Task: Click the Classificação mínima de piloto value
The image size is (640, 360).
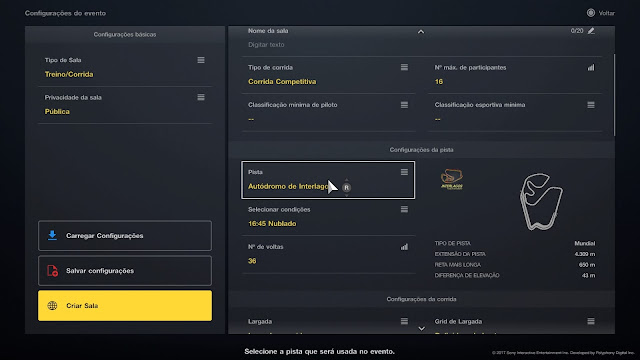Action: pyautogui.click(x=251, y=119)
